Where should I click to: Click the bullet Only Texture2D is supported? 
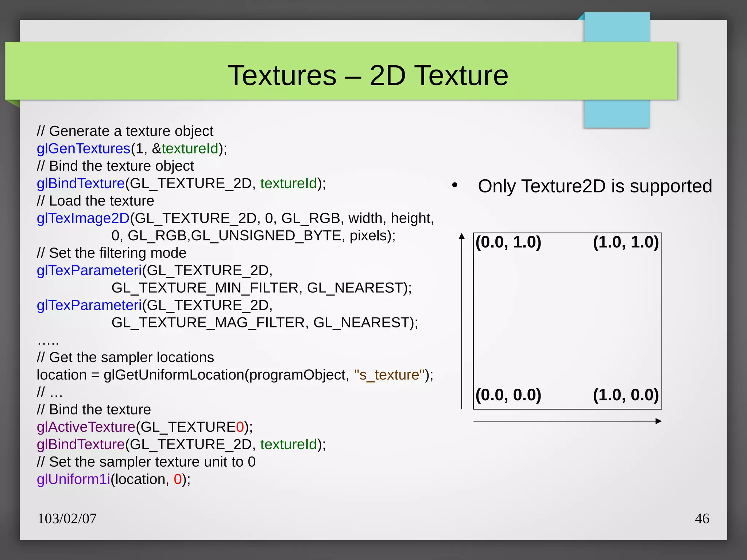pos(595,186)
